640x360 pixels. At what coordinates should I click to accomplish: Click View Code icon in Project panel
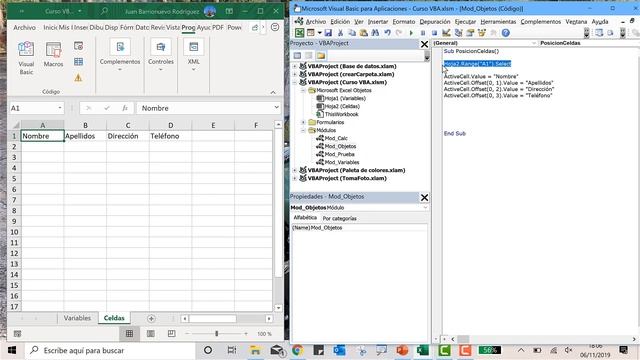point(297,56)
